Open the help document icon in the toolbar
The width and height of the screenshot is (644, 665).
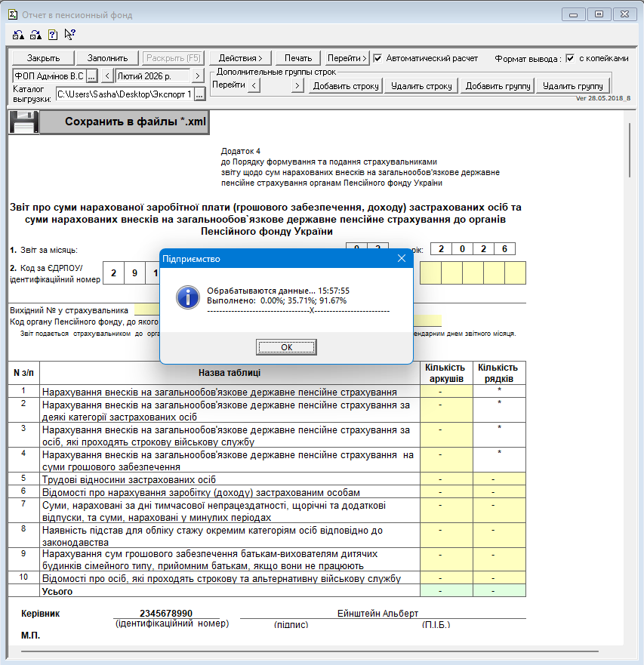pos(53,35)
